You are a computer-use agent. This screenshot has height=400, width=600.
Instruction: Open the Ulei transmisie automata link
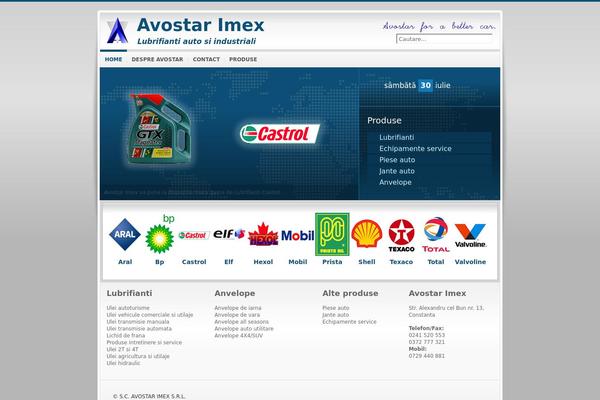[139, 328]
